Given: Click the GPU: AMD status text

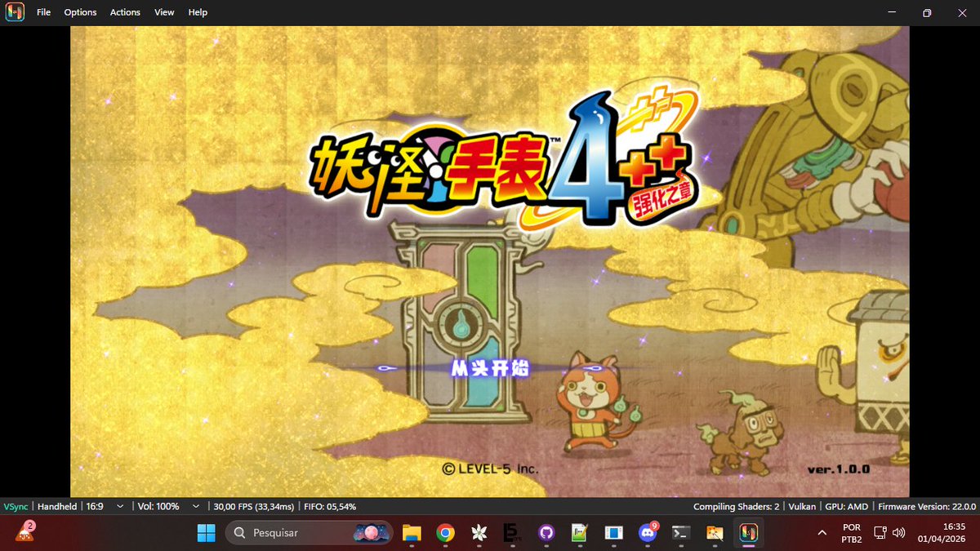Looking at the screenshot, I should (x=846, y=506).
